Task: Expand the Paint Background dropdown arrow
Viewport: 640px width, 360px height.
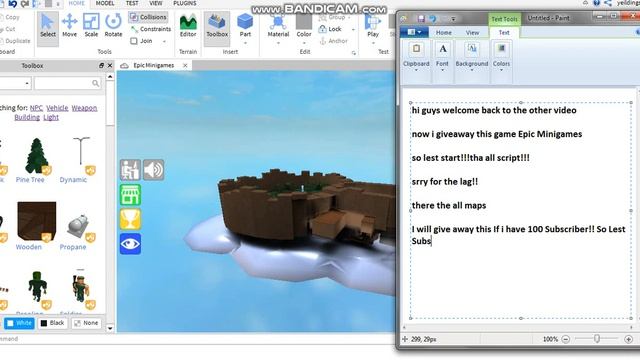Action: (x=472, y=70)
